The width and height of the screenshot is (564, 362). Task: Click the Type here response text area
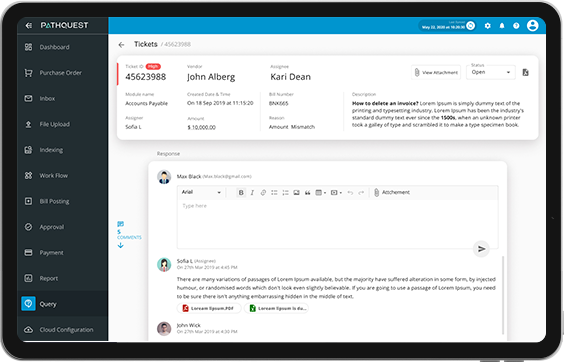coord(337,224)
